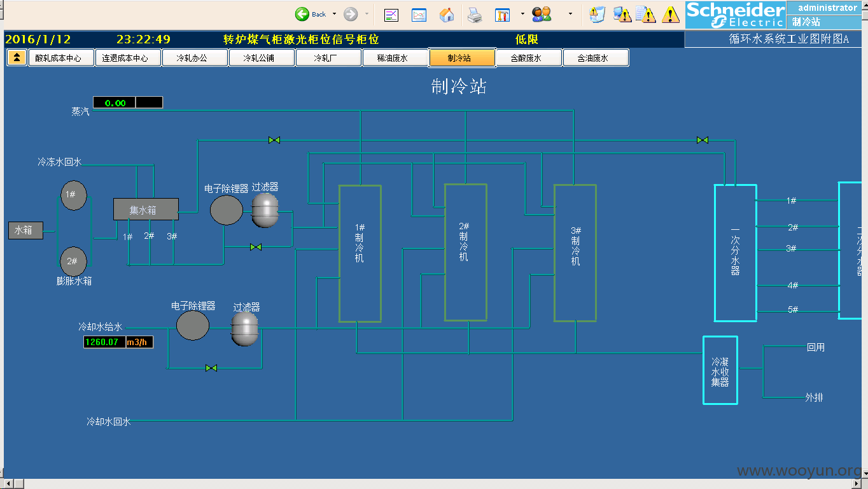Click the 冷却水回水 label
The width and height of the screenshot is (868, 489).
[108, 422]
